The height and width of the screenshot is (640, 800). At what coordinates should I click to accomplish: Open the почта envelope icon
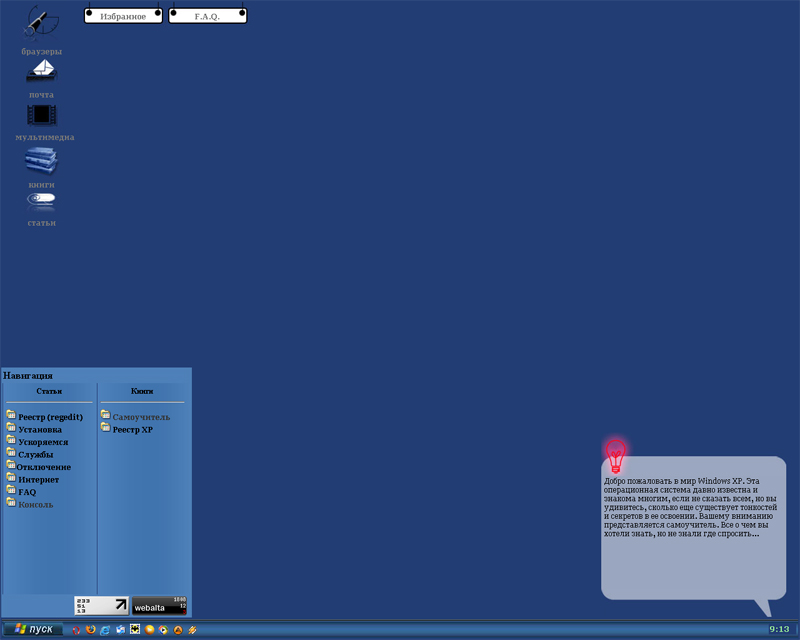[42, 70]
